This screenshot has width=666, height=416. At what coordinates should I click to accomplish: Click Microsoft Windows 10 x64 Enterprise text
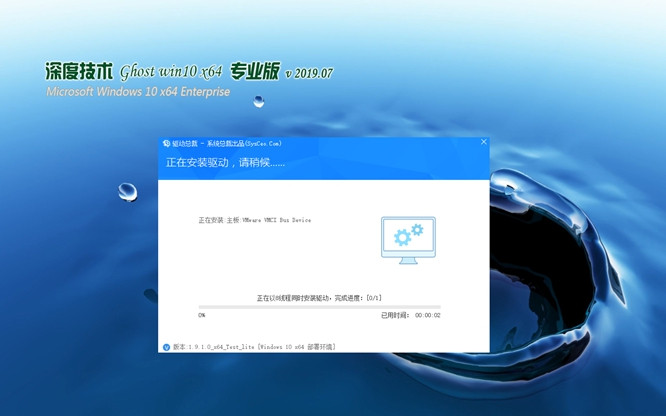coord(138,92)
